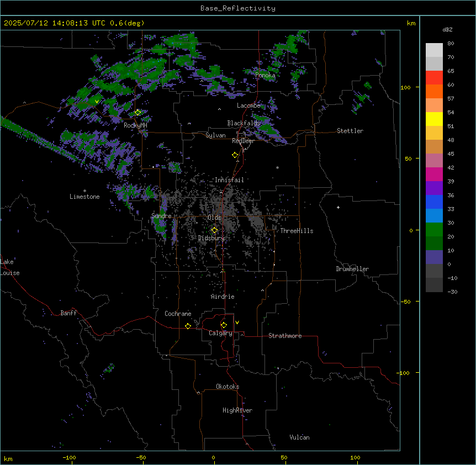Click the Olds city label

[x=214, y=218]
